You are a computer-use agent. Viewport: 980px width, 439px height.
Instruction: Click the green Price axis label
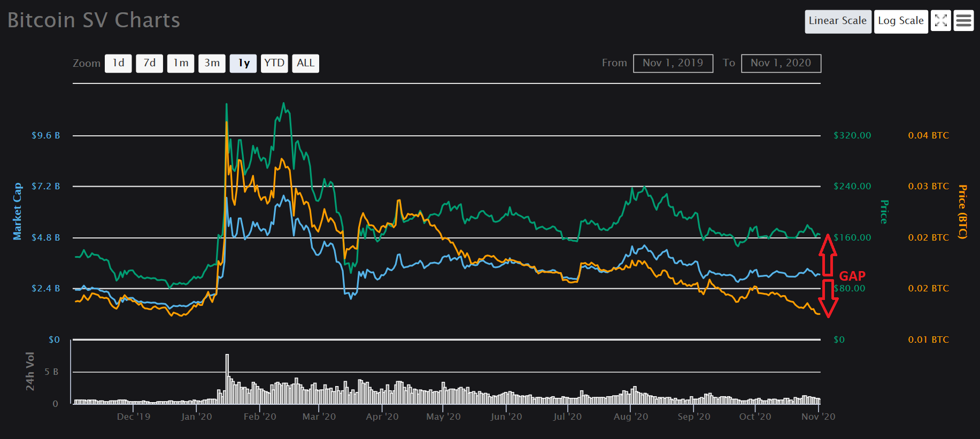pyautogui.click(x=884, y=212)
